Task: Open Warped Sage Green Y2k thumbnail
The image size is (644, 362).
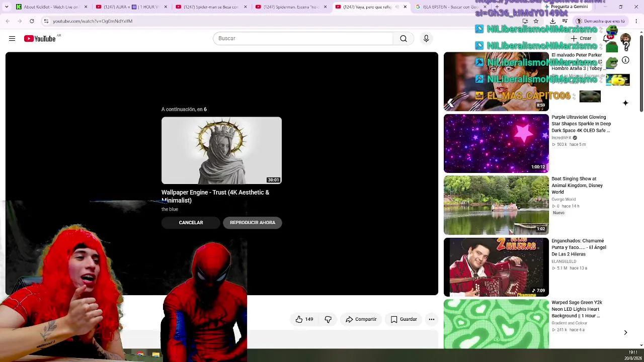Action: (496, 324)
